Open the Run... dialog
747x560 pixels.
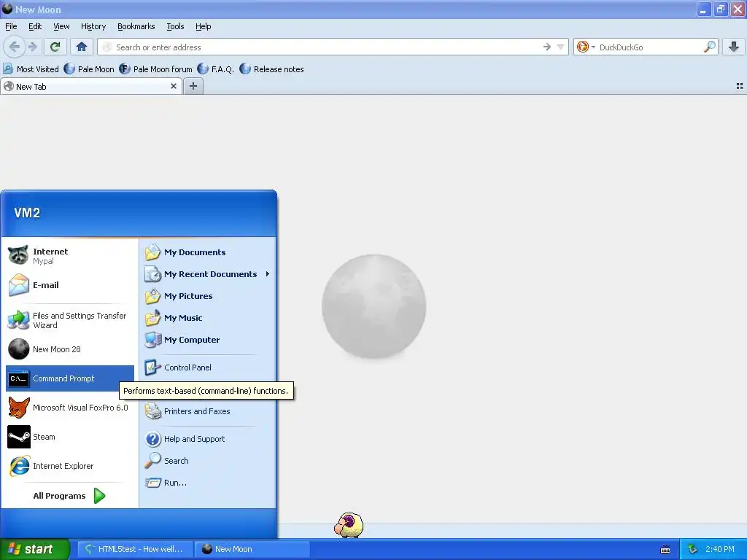point(207,483)
